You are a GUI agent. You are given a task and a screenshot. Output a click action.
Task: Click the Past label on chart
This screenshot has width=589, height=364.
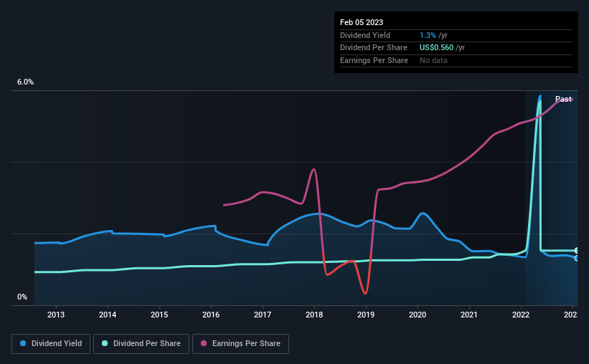[563, 99]
